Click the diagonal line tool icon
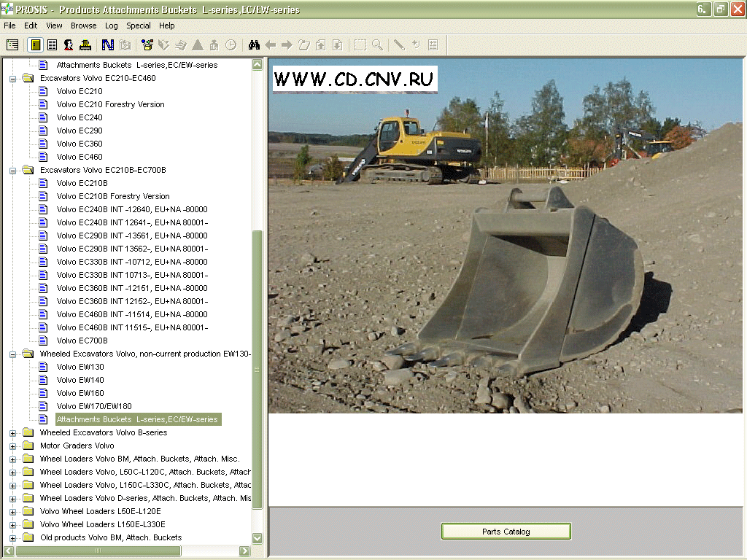 pos(399,45)
